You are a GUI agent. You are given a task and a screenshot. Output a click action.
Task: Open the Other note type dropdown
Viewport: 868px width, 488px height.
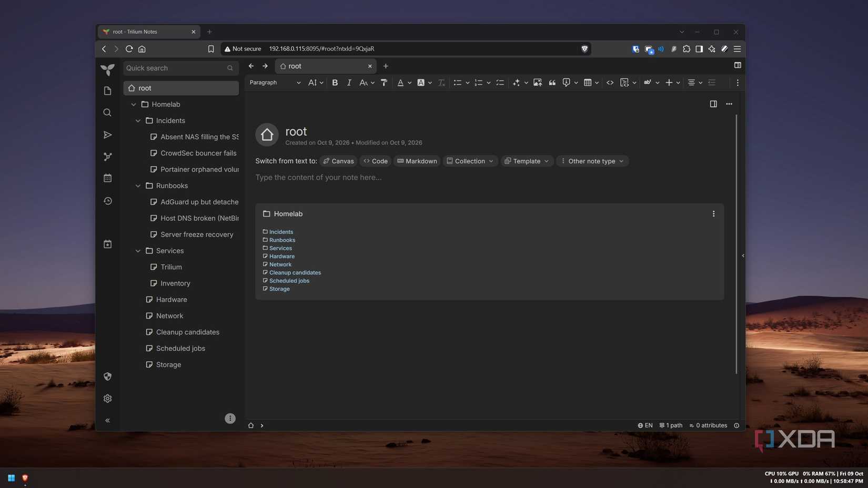(x=592, y=161)
